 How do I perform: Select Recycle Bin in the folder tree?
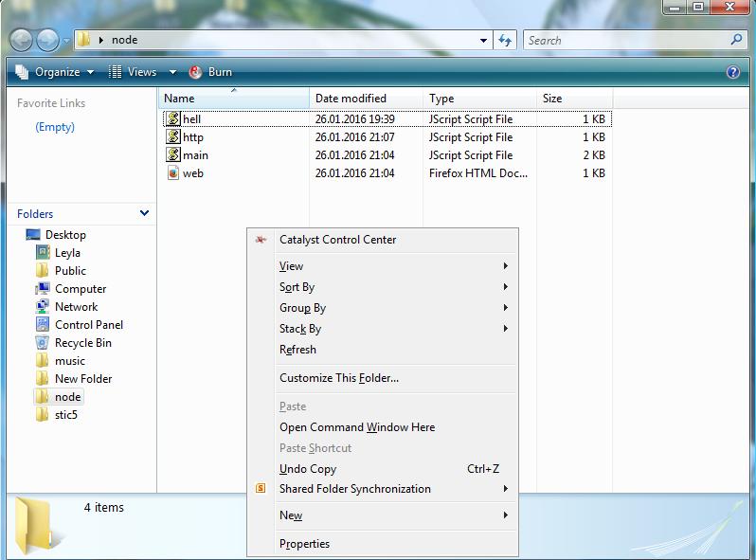(x=83, y=343)
